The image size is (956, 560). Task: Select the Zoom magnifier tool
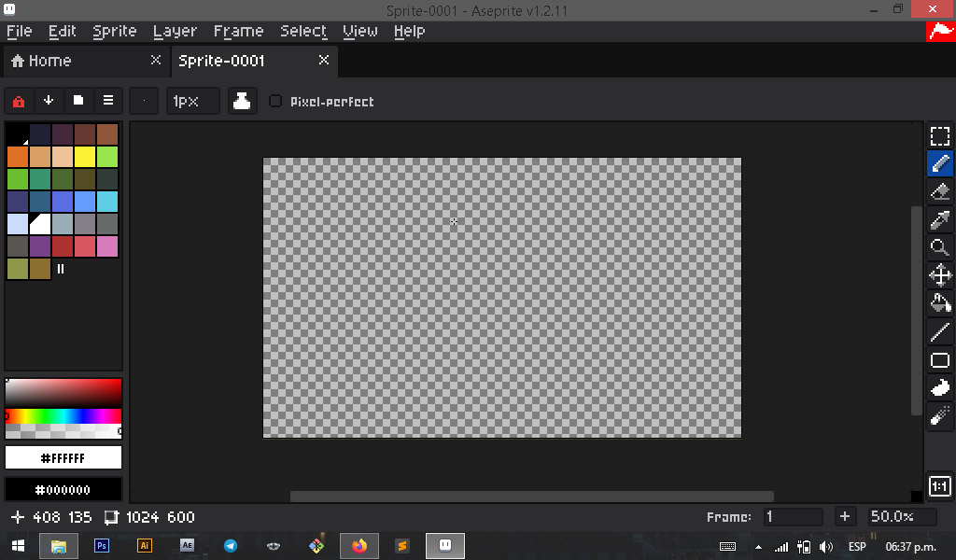[940, 248]
